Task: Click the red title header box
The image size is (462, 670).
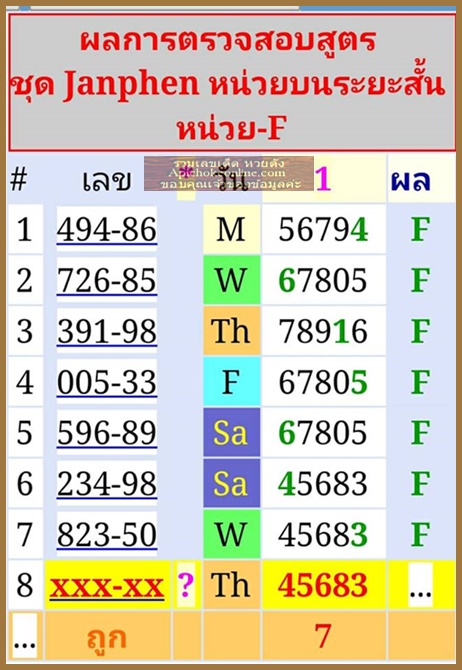Action: 232,82
